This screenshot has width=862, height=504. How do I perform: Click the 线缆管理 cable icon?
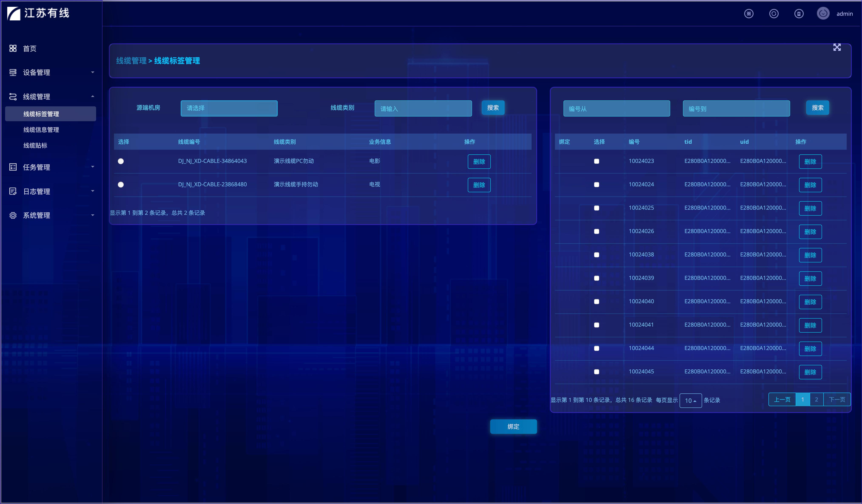(13, 97)
